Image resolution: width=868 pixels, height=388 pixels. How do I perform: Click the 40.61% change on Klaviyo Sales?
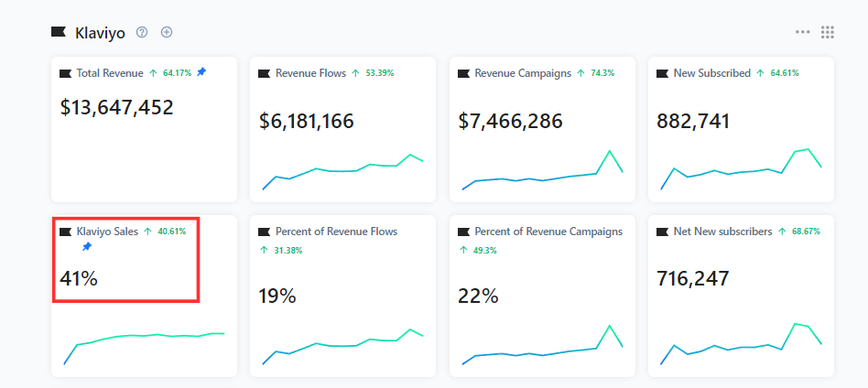pyautogui.click(x=171, y=232)
